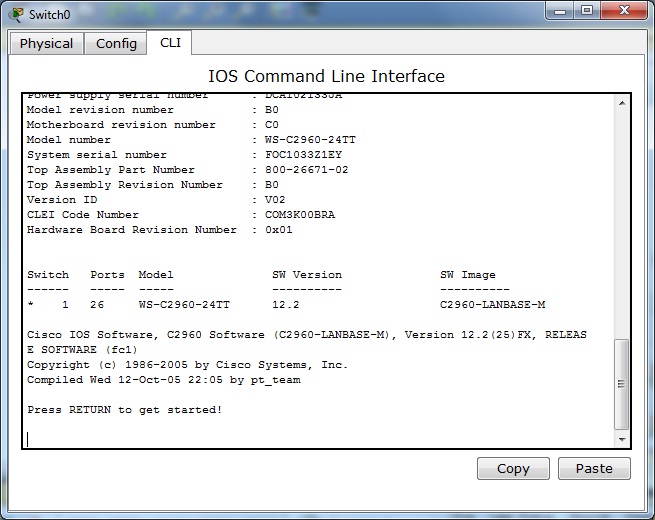Click the 'IOS Command Line Interface' heading

pyautogui.click(x=326, y=76)
